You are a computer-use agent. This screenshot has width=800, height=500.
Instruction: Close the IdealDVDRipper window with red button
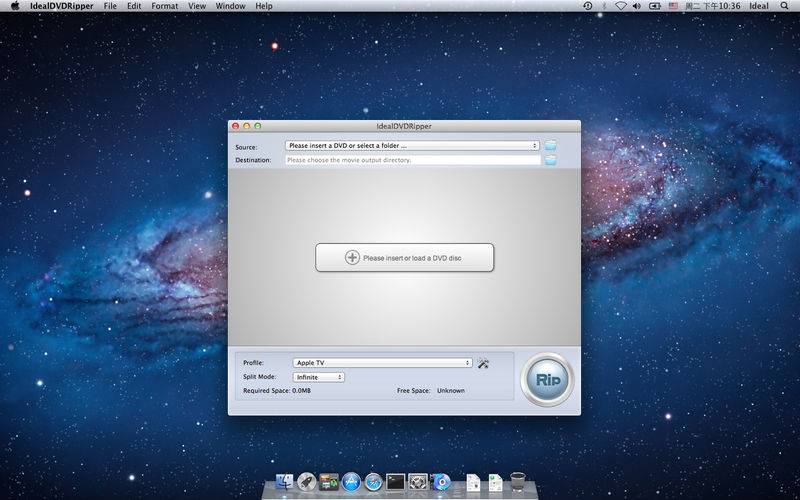[x=235, y=126]
